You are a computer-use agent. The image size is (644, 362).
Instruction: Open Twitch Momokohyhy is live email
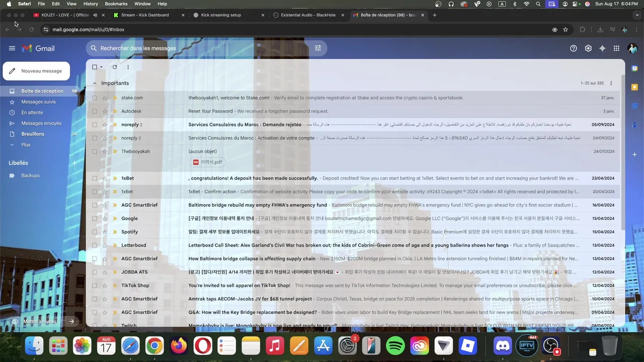click(353, 325)
